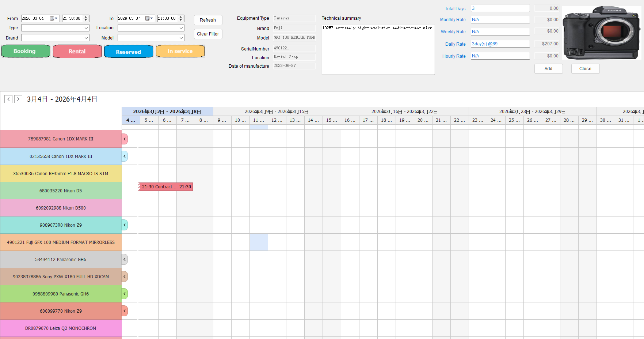This screenshot has width=644, height=339.
Task: Select the March 9 – March 15 week header
Action: [277, 112]
